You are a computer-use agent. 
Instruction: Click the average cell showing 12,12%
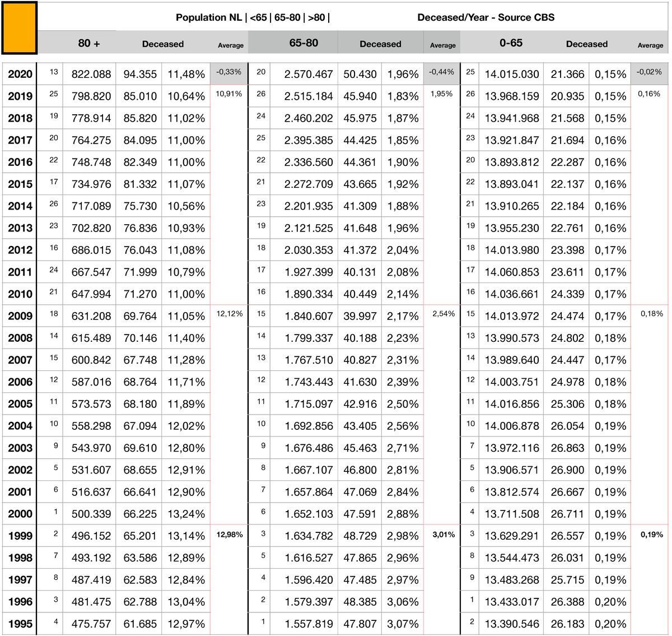(x=229, y=314)
